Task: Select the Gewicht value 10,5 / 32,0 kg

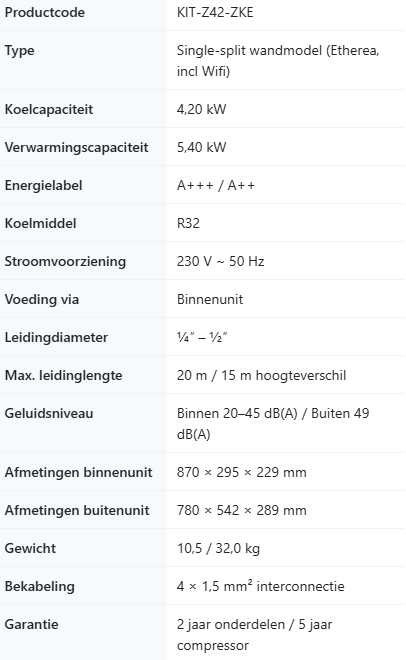Action: click(x=218, y=548)
